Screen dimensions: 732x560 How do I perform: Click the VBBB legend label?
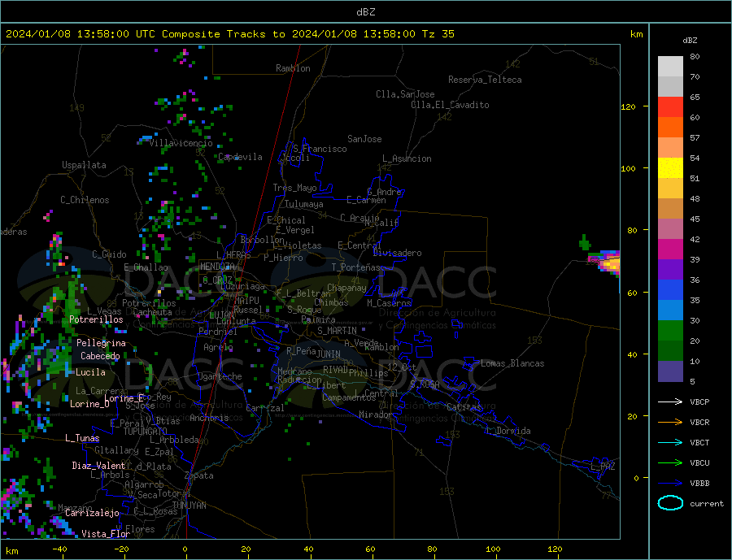699,483
